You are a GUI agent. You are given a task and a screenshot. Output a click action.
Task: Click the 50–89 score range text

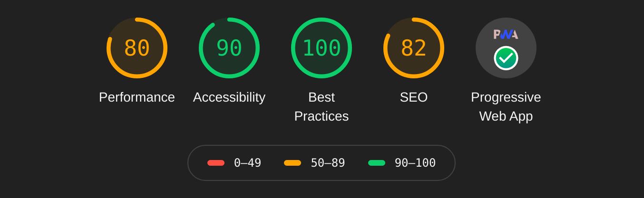click(328, 163)
